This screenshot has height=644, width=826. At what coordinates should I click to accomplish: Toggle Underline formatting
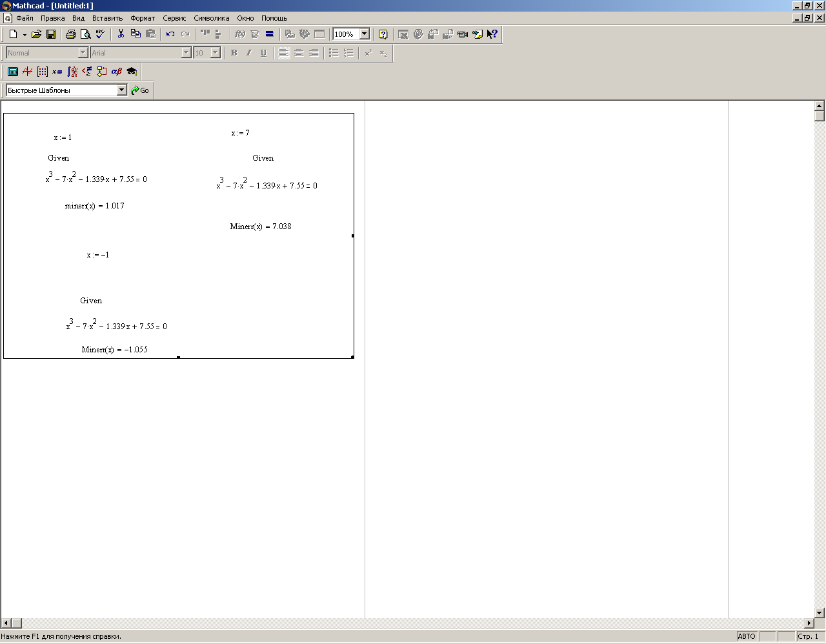[x=264, y=53]
